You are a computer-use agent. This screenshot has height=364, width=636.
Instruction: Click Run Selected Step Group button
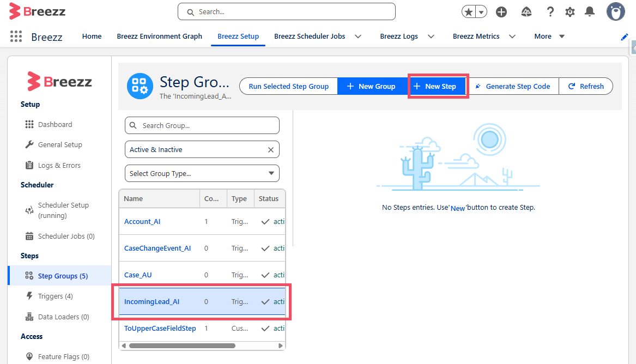tap(288, 86)
